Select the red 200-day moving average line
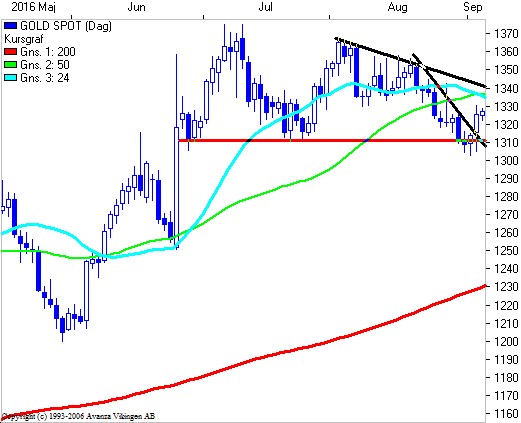 [243, 362]
